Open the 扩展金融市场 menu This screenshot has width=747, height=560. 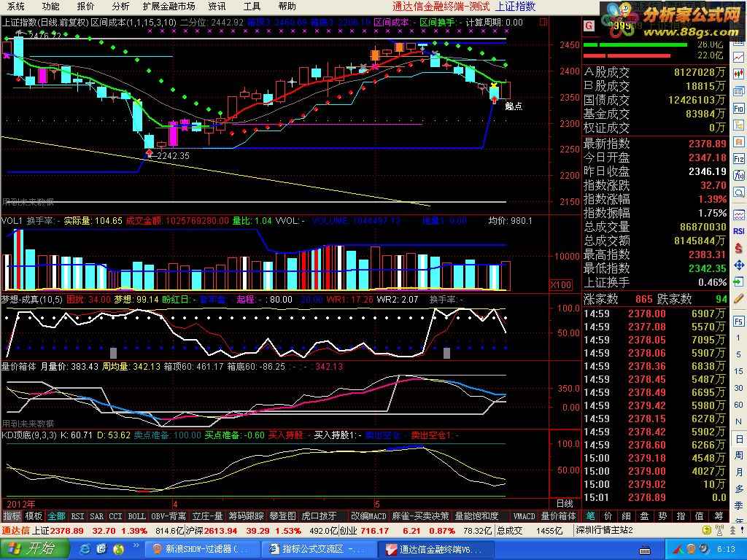click(x=169, y=6)
